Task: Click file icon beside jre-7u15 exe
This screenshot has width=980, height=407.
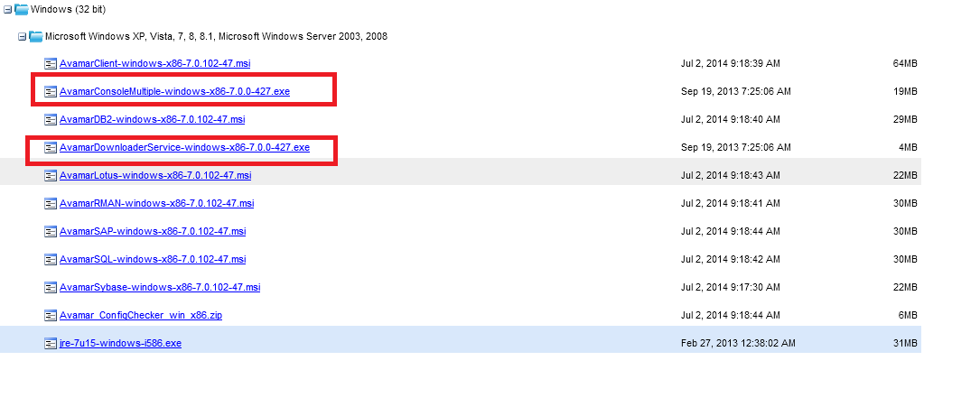Action: click(51, 344)
